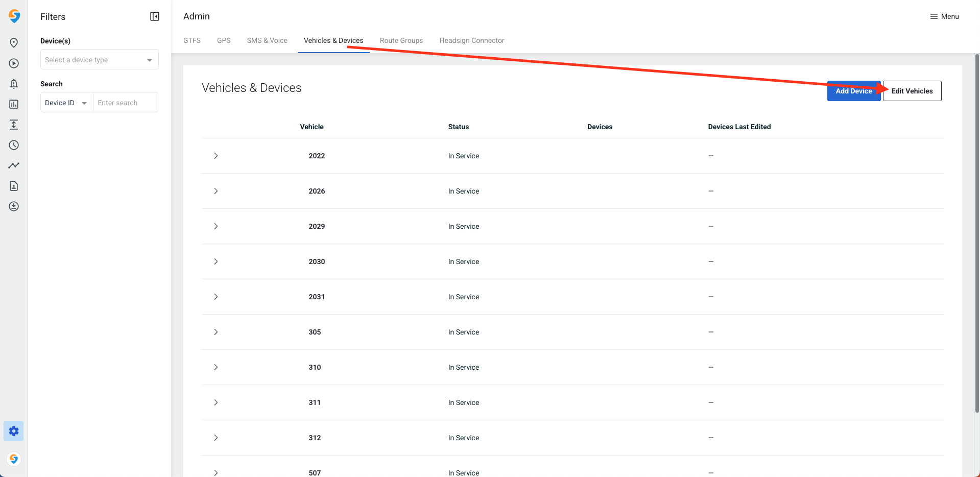Open the playback circle icon in sidebar
The image size is (980, 477).
tap(14, 63)
